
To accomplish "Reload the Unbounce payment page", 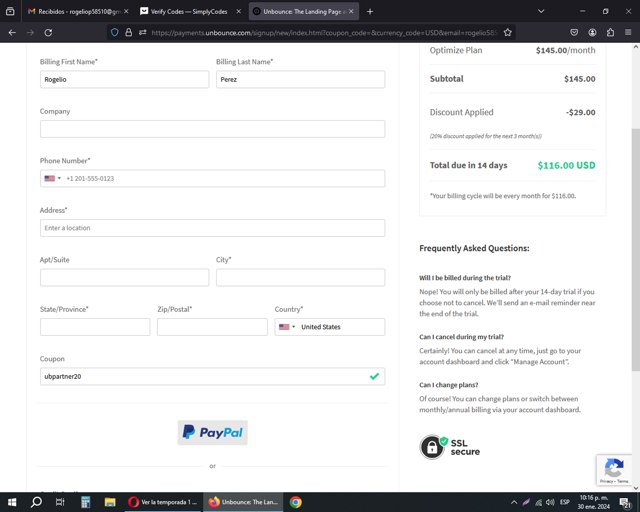I will point(48,33).
